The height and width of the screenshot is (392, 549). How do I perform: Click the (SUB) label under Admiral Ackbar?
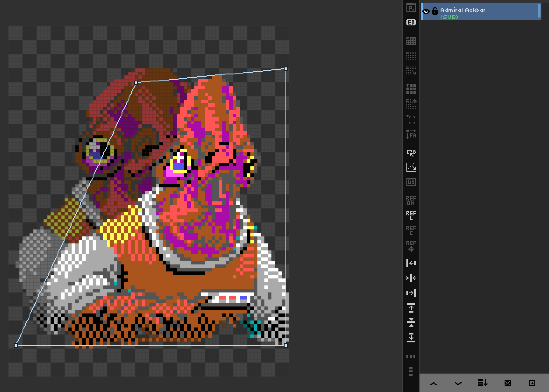click(449, 17)
